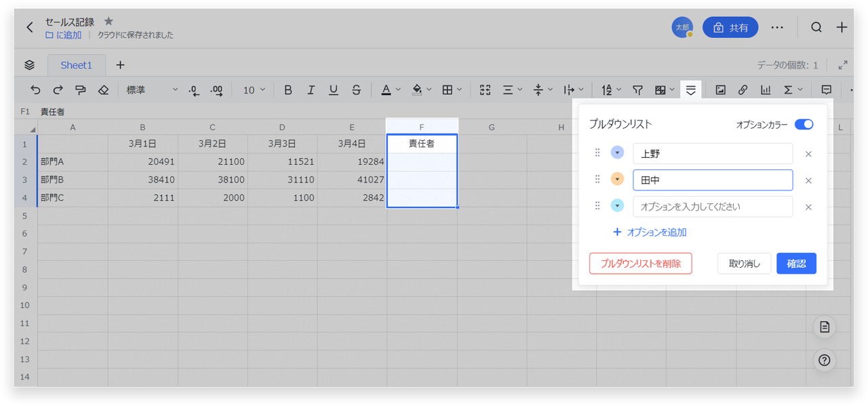The image size is (868, 406).
Task: Insert a hyperlink via link icon
Action: click(743, 89)
